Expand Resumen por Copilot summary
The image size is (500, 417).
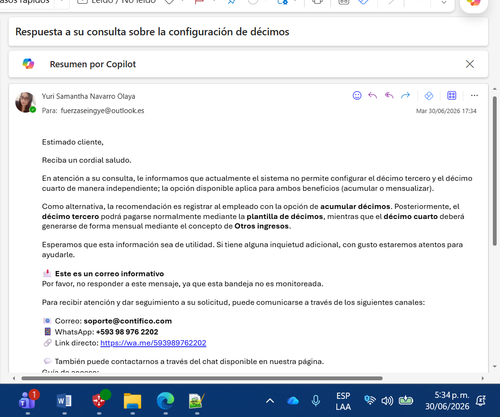click(x=93, y=64)
